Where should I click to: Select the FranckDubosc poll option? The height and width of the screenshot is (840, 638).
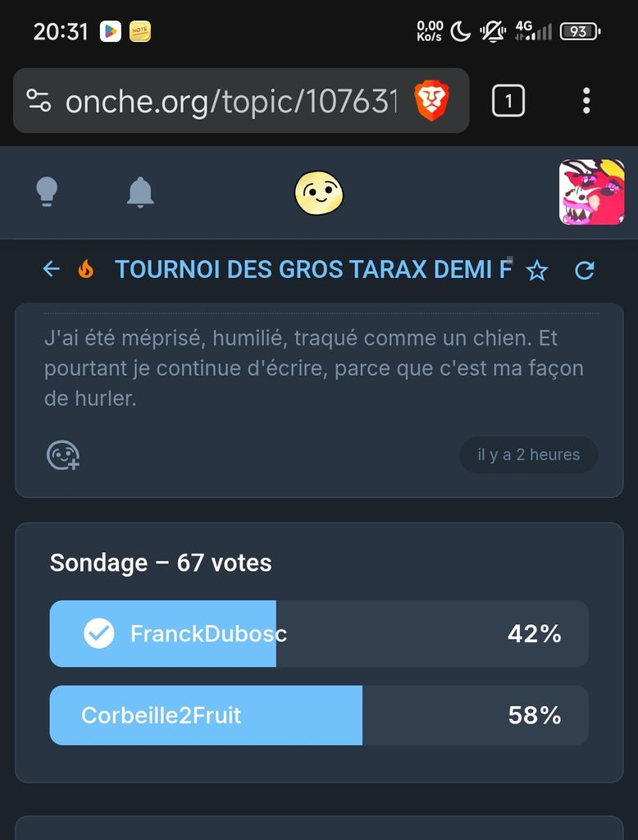tap(319, 633)
